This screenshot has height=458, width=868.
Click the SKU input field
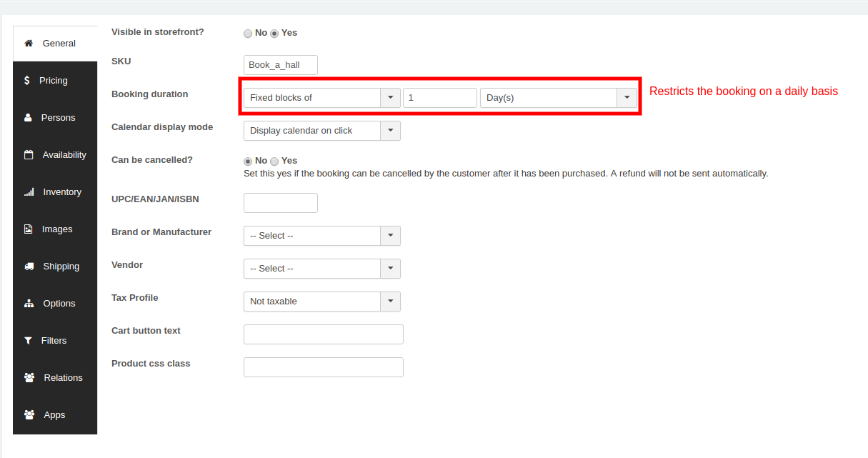coord(280,65)
